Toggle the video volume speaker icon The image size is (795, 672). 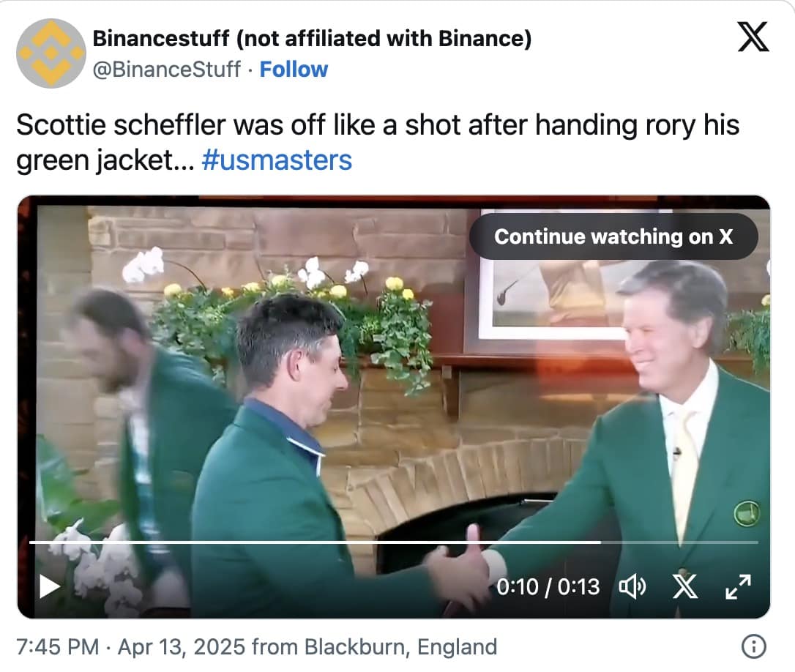point(632,586)
